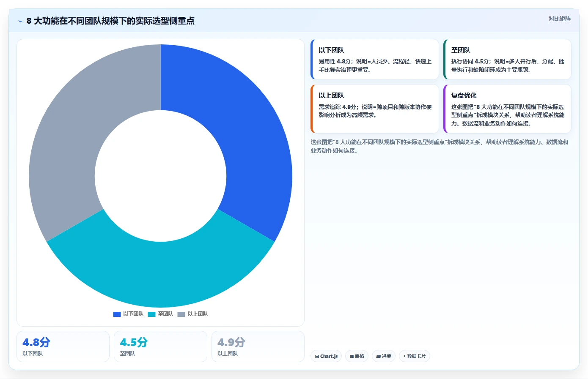The image size is (588, 379).
Task: Click the 表格 tag chip
Action: [357, 356]
